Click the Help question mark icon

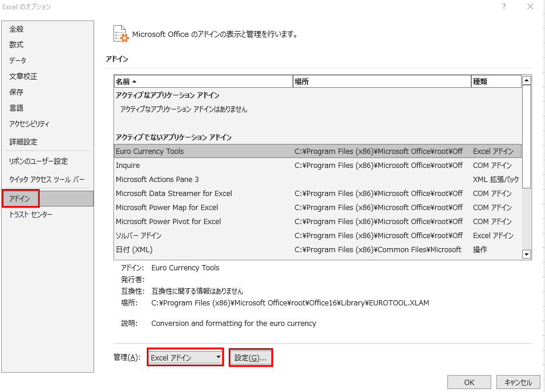click(504, 7)
